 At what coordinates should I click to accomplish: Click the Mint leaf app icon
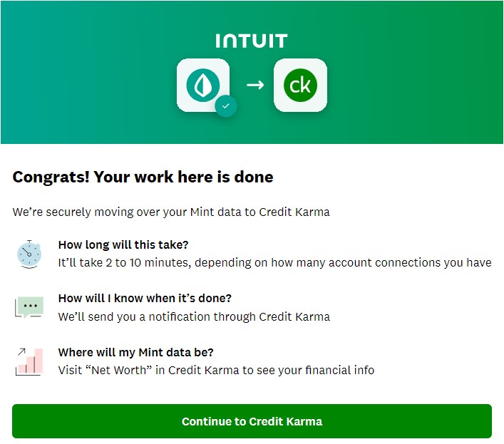pyautogui.click(x=203, y=85)
